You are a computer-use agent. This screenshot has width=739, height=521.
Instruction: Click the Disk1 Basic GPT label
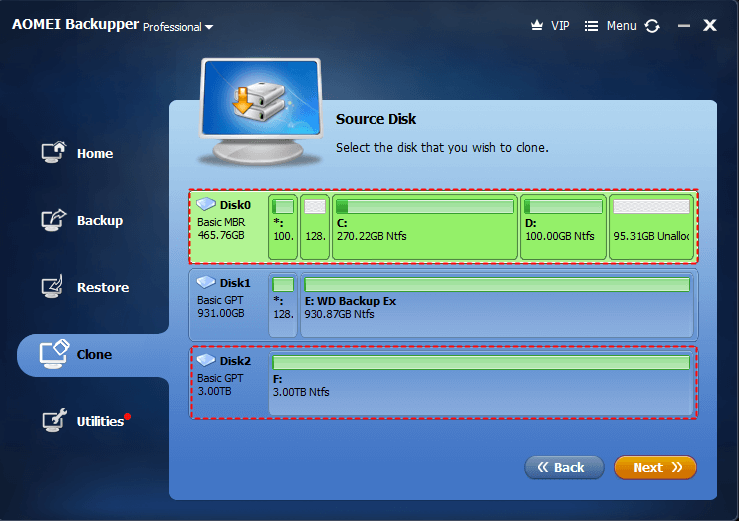220,300
